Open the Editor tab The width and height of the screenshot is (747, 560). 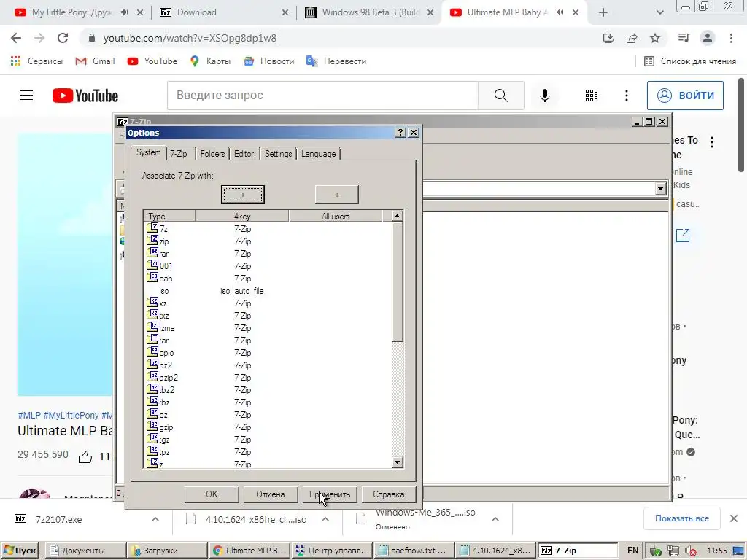(244, 154)
